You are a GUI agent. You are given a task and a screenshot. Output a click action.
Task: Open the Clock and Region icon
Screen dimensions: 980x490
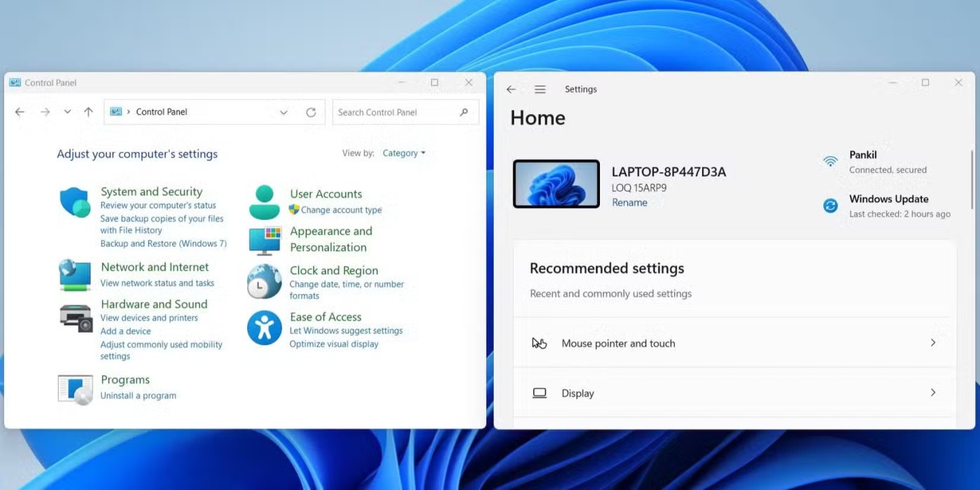[264, 281]
